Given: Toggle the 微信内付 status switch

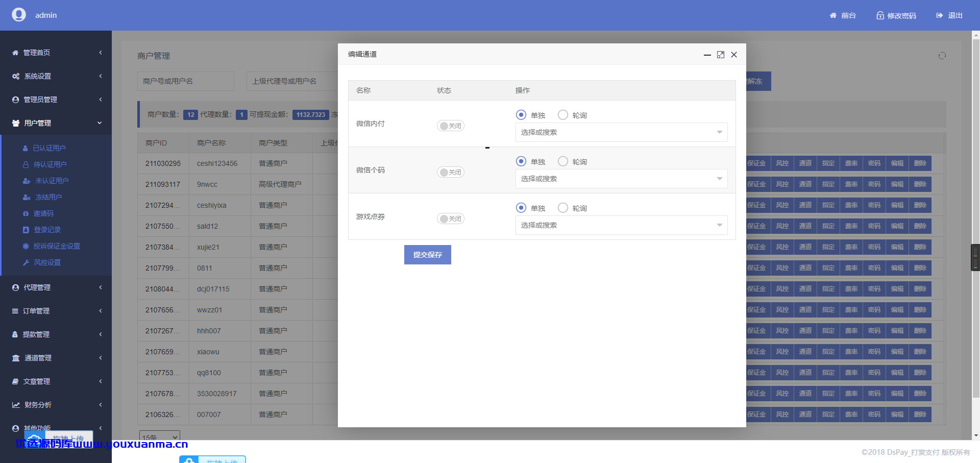Looking at the screenshot, I should (x=450, y=126).
